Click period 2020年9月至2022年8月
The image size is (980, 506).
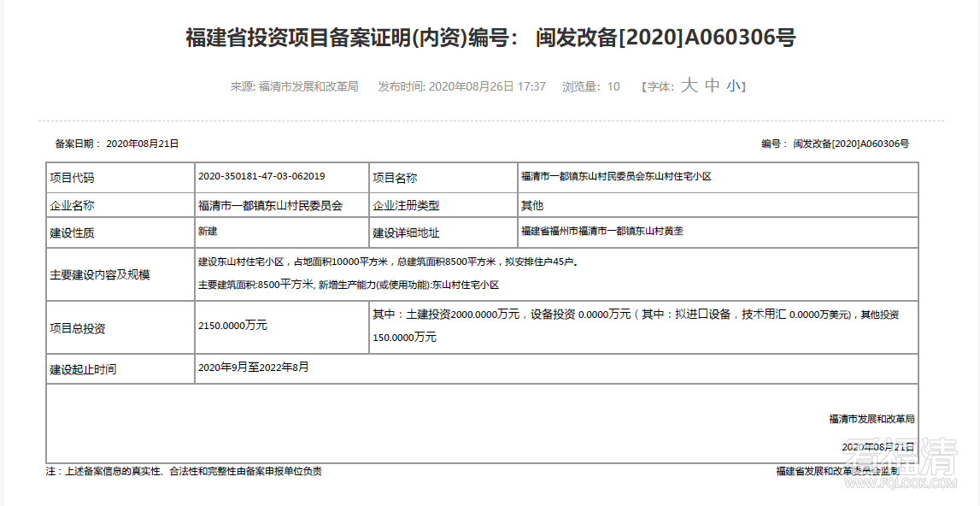tap(253, 368)
